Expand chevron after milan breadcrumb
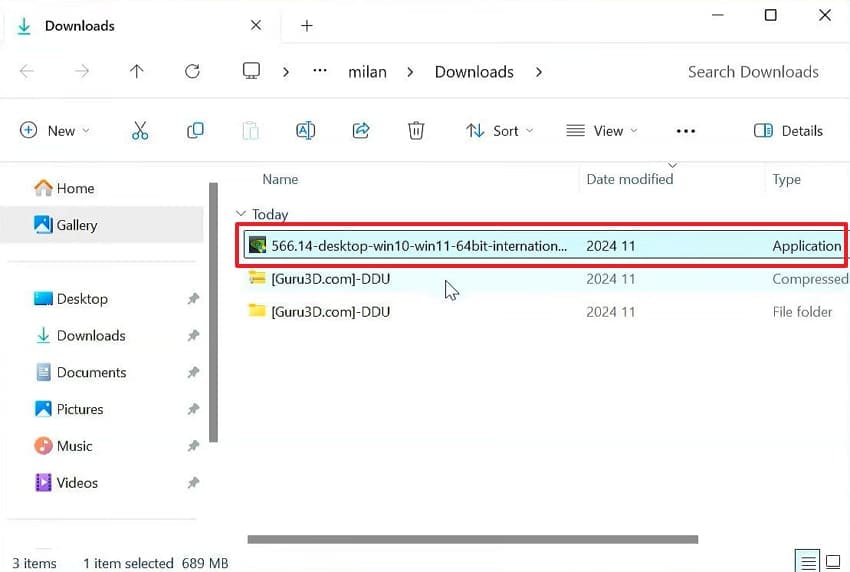Screen dimensions: 850x572 point(410,72)
